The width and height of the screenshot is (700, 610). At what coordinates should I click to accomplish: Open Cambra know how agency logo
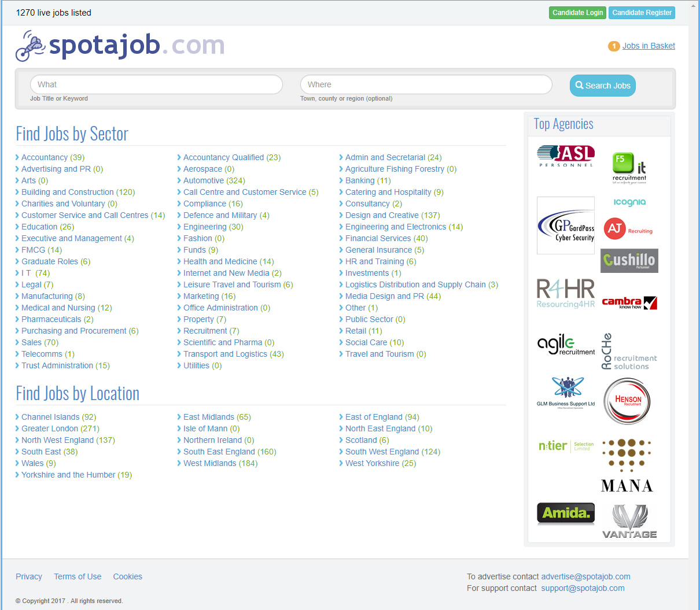(x=629, y=302)
